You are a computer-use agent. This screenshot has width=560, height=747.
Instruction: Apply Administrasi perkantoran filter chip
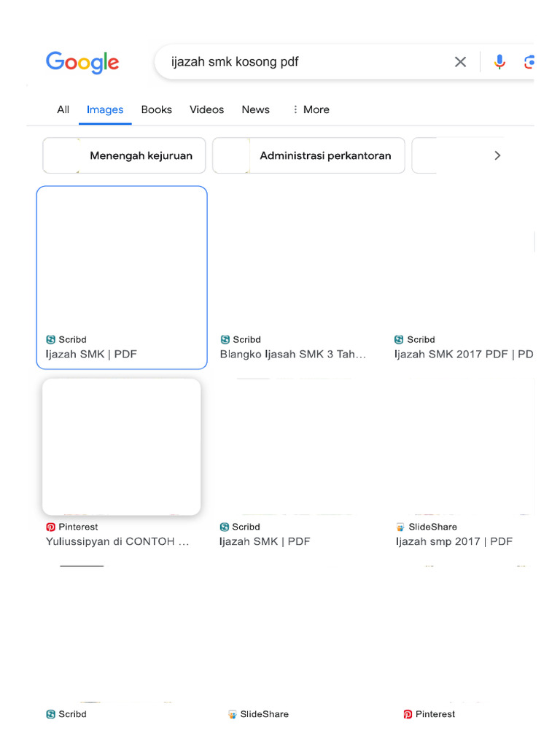308,155
